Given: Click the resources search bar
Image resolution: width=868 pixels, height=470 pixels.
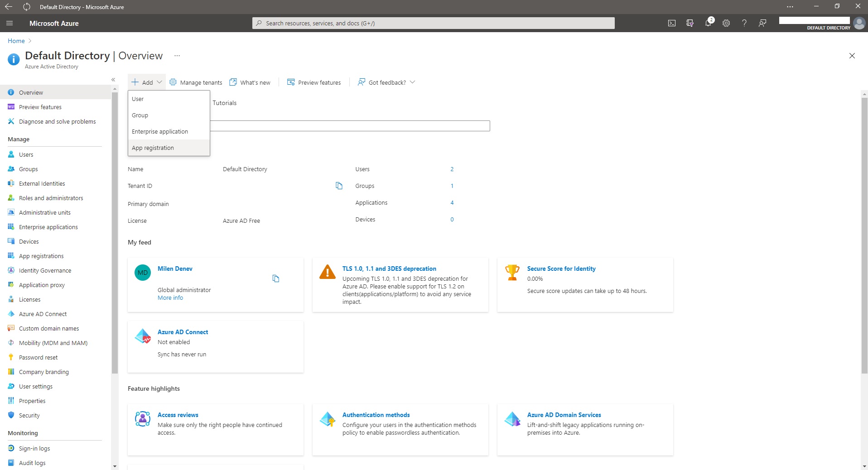Looking at the screenshot, I should coord(433,23).
